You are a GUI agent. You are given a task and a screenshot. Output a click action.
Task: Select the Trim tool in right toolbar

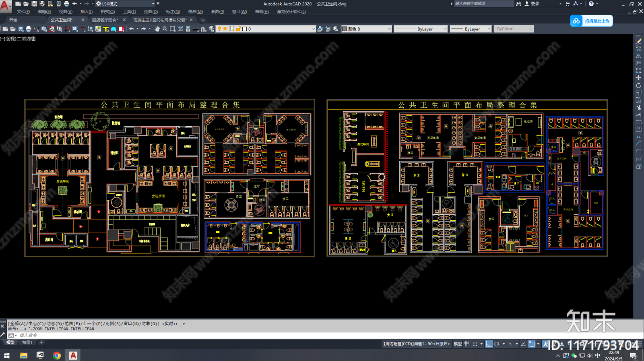click(639, 107)
